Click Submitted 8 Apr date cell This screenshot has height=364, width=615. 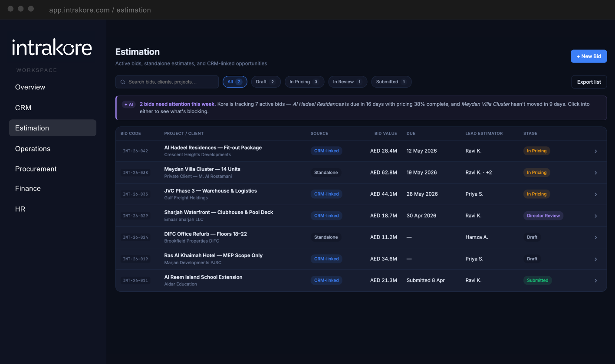click(x=426, y=281)
